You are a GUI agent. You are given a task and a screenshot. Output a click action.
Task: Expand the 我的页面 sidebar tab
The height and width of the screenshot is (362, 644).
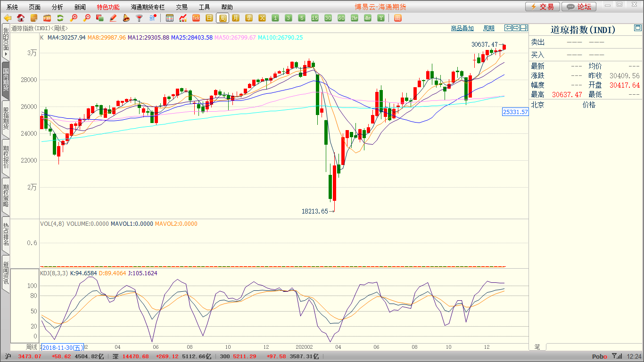(6, 42)
